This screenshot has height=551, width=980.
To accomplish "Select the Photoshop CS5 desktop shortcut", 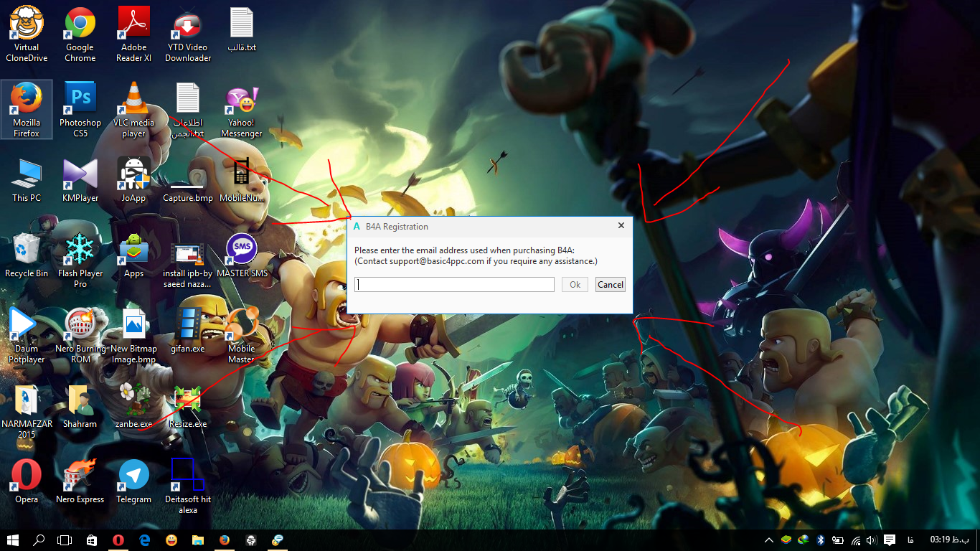I will (80, 109).
